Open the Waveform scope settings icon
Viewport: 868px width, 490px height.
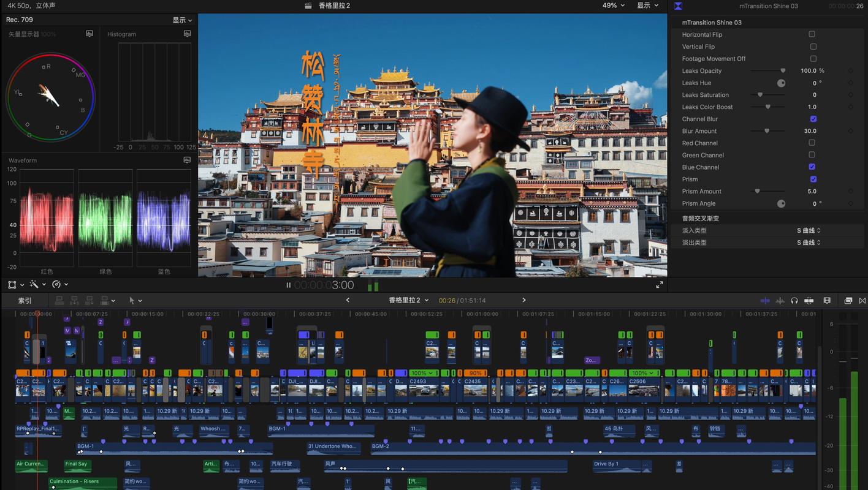click(x=187, y=160)
